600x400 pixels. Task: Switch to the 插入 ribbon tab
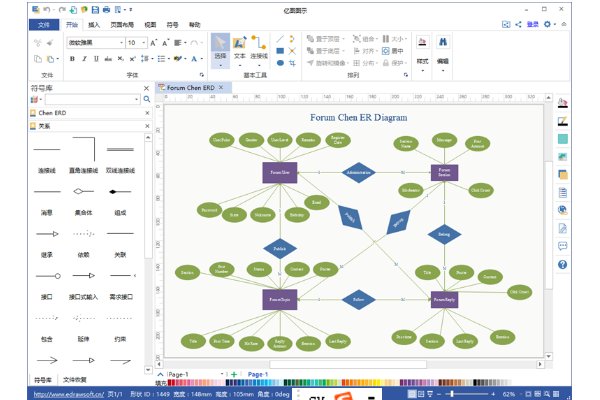pyautogui.click(x=94, y=25)
